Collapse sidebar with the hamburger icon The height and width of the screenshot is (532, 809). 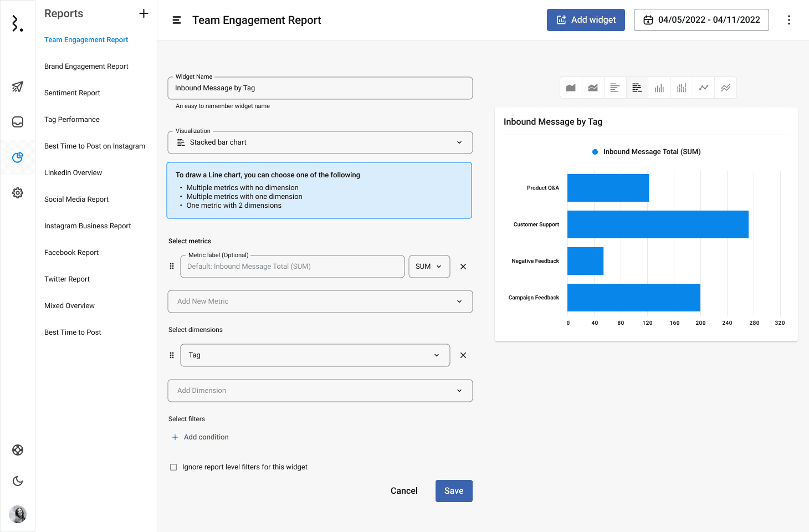[x=177, y=20]
